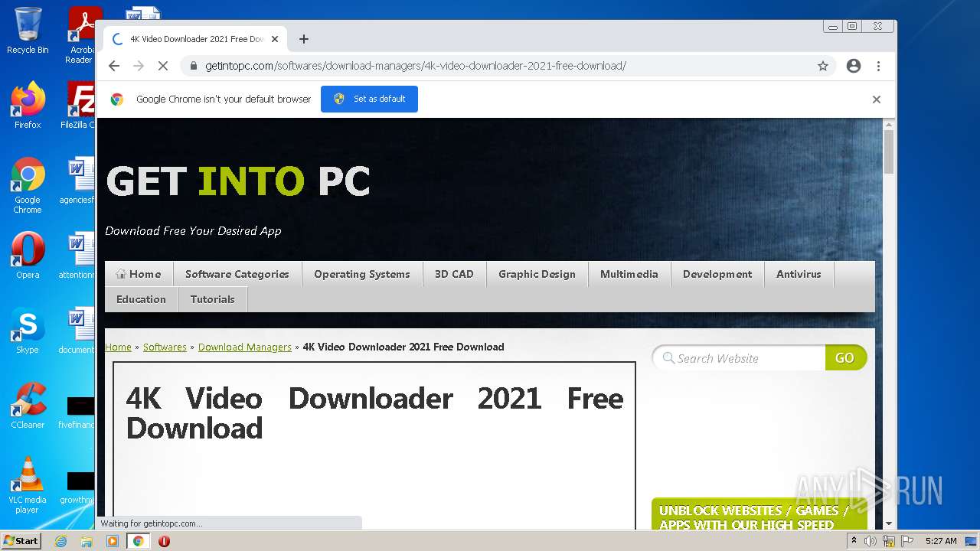Open the Opera desktop icon
The height and width of the screenshot is (551, 980).
coord(28,256)
